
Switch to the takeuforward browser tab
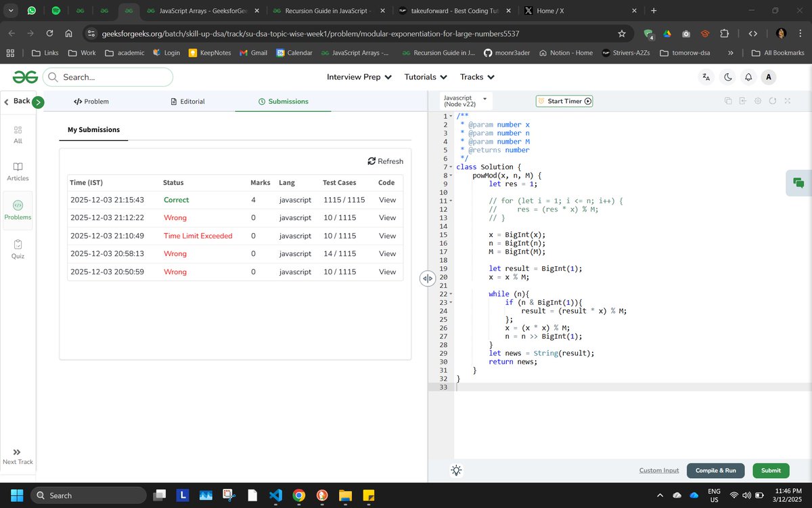point(454,11)
